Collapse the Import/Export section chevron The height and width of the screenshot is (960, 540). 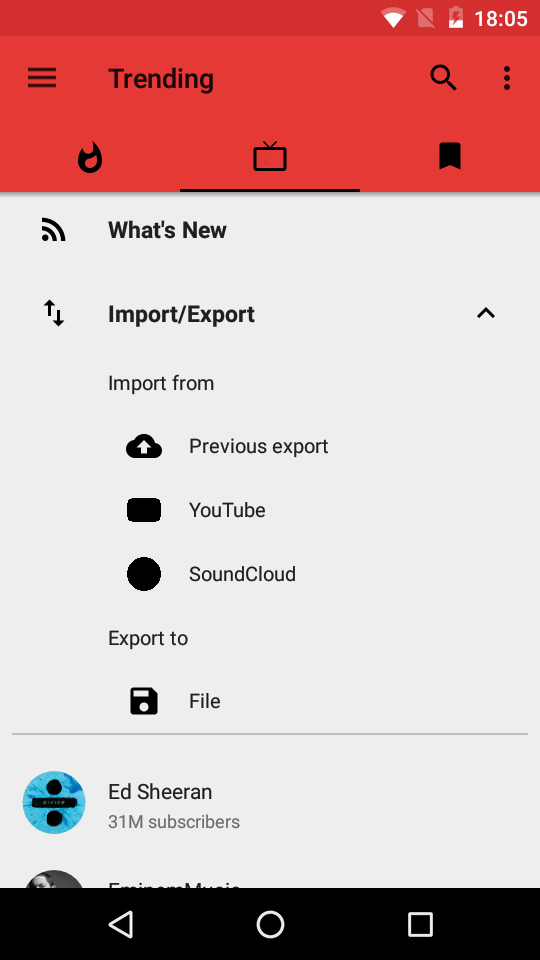pos(486,313)
